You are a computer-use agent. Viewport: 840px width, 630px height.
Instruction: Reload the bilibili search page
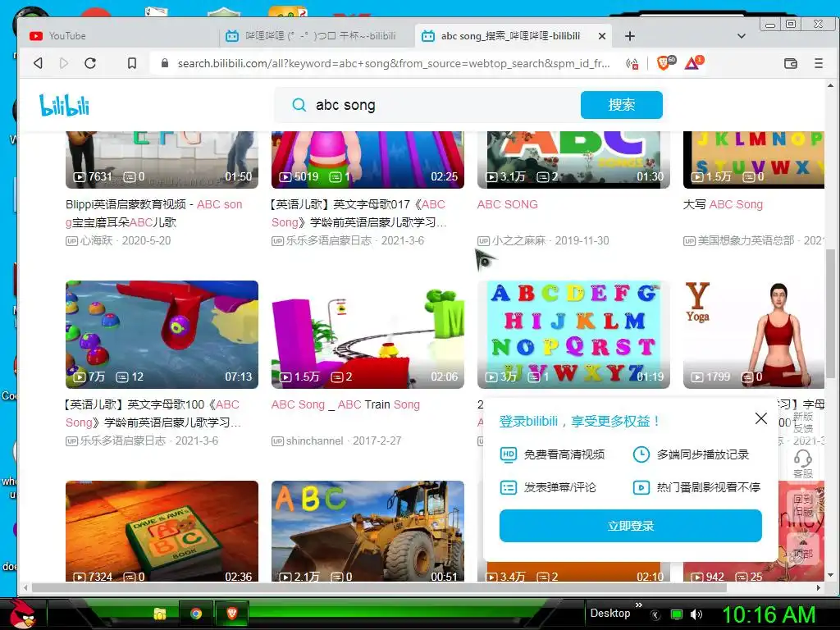90,63
